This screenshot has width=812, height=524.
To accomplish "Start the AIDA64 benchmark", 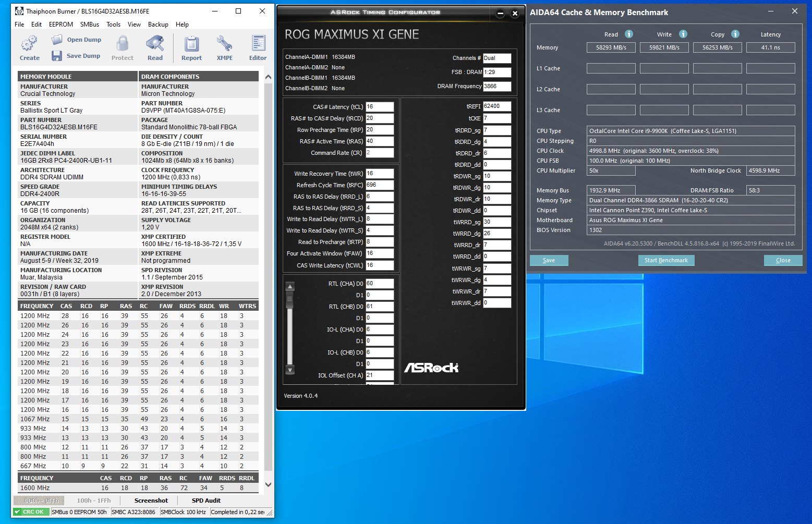I will (666, 260).
